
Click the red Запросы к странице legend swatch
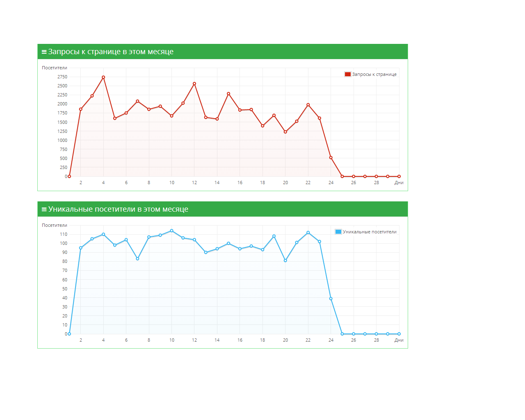pos(348,74)
